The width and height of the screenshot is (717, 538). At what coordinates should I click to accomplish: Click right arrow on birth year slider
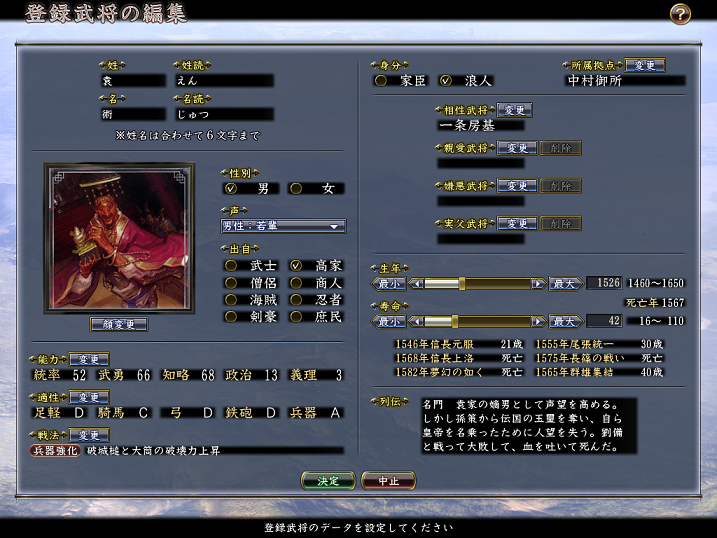click(538, 284)
